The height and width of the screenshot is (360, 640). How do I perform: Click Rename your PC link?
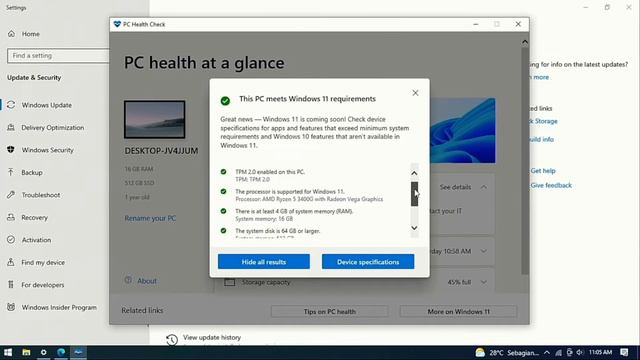[x=150, y=218]
